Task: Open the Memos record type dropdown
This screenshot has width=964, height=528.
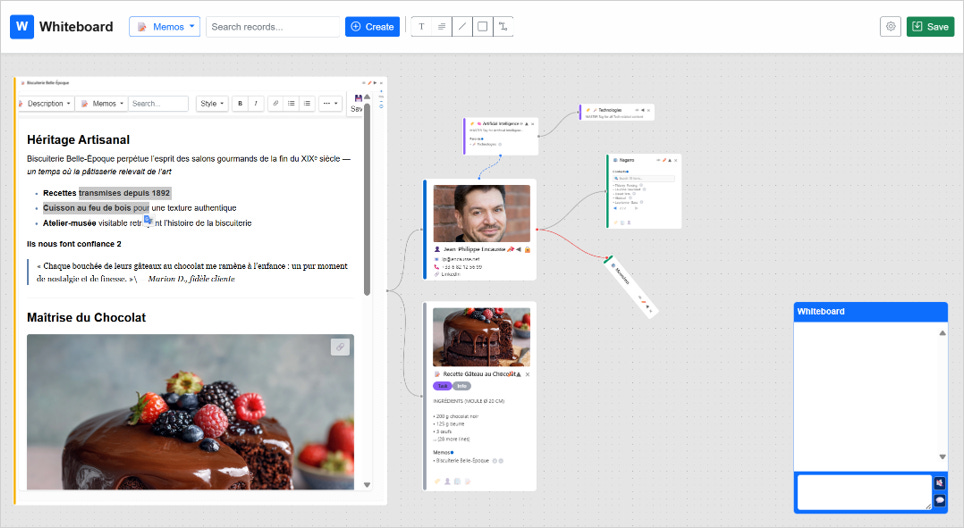Action: (165, 26)
